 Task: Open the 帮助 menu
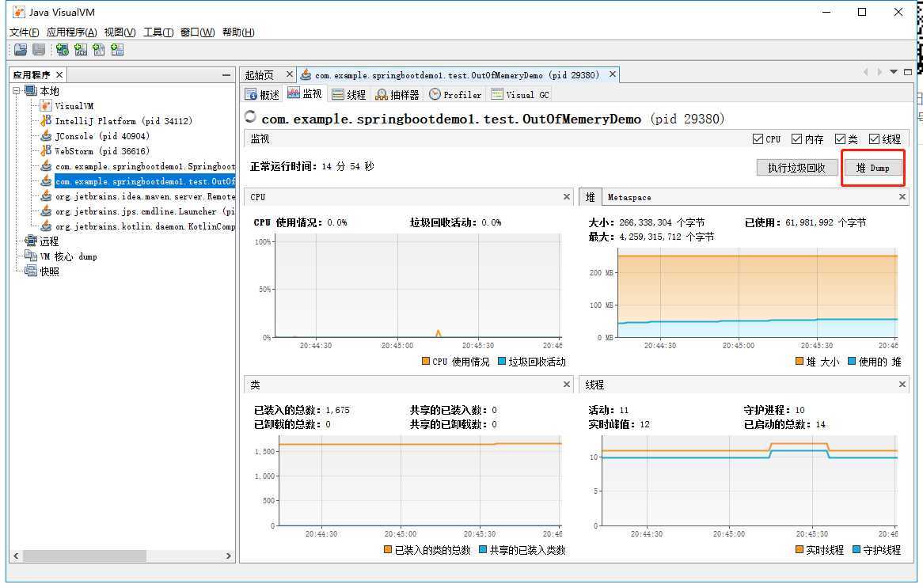click(x=238, y=32)
